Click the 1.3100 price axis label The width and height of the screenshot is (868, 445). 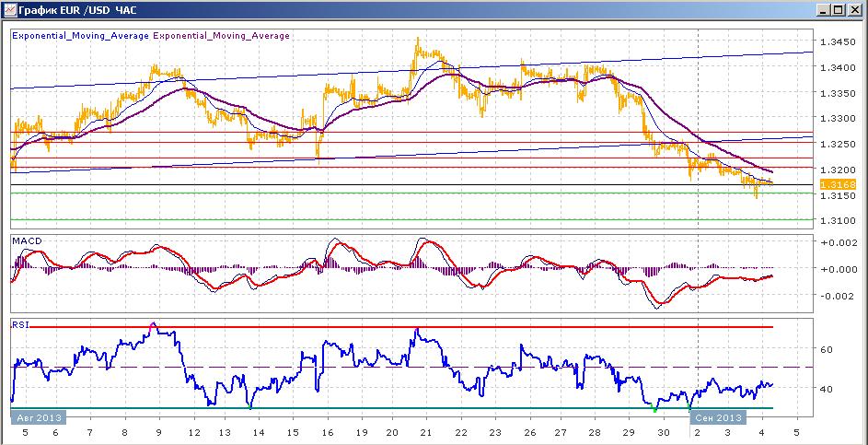click(838, 220)
